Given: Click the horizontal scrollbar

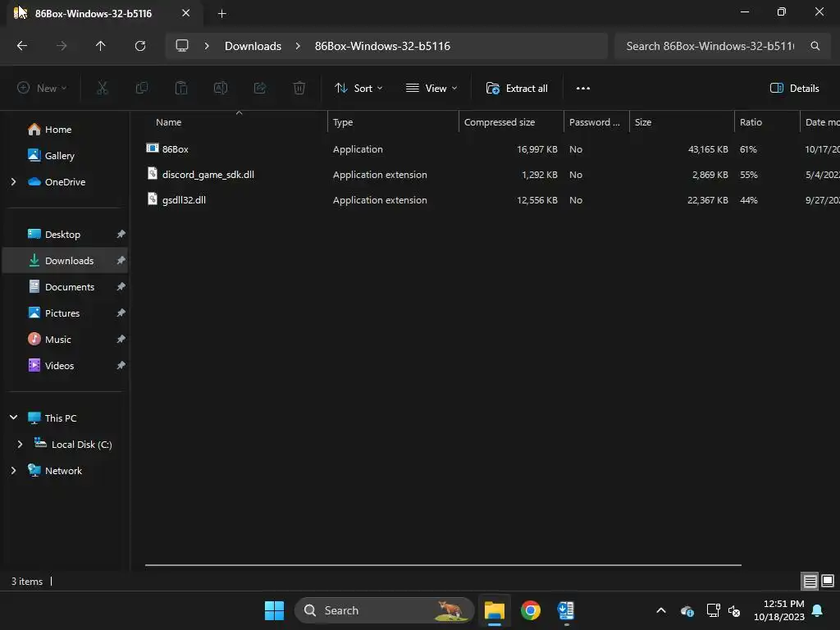Looking at the screenshot, I should (x=443, y=564).
